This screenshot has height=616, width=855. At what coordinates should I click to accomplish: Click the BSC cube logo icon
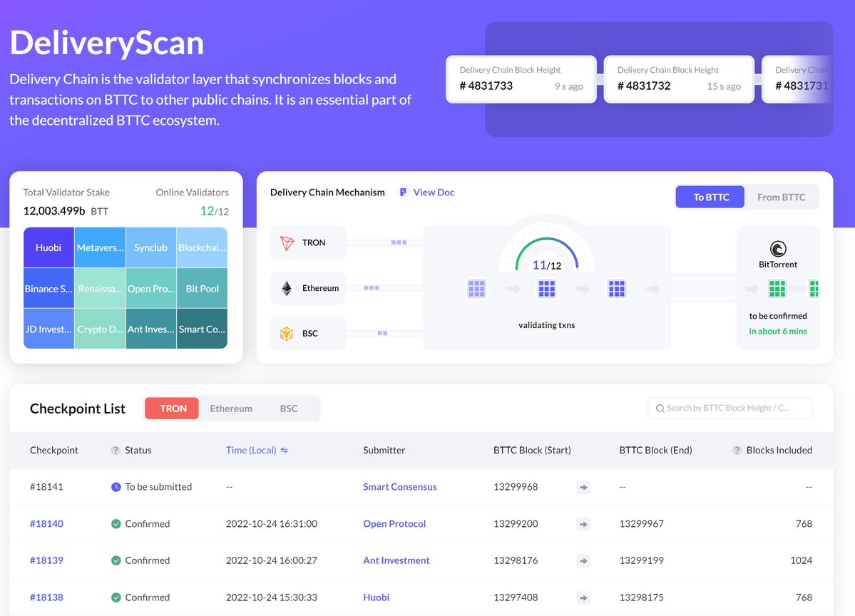pos(287,333)
